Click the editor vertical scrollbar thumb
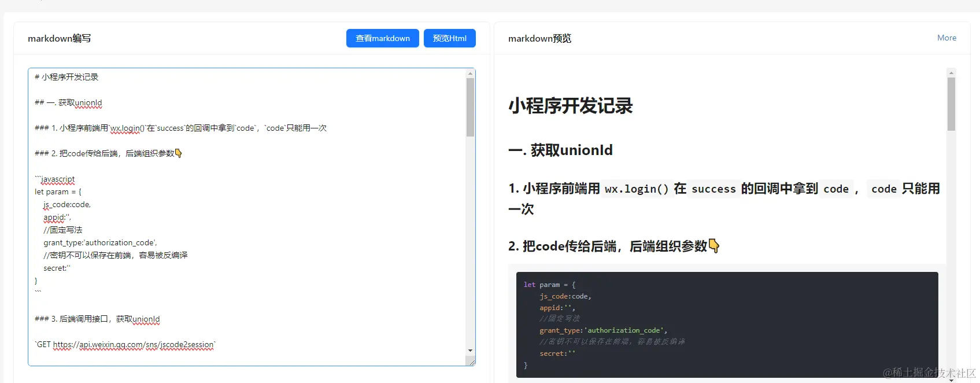Viewport: 980px width, 383px height. pos(470,107)
